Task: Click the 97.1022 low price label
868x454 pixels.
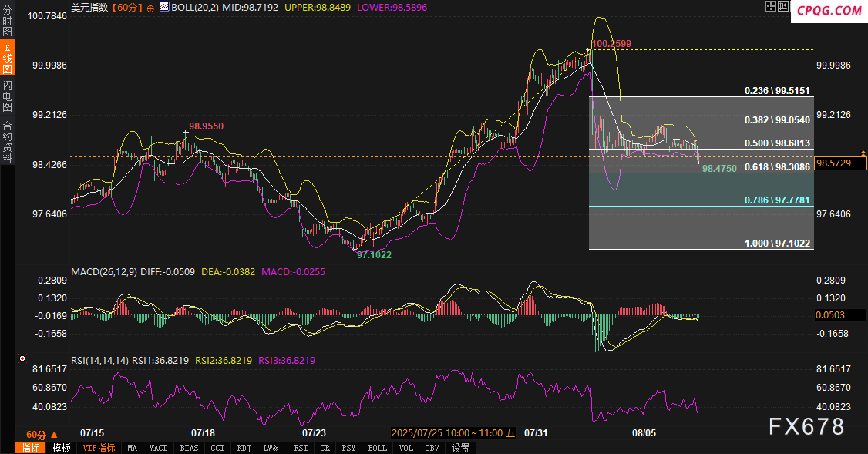Action: point(374,254)
